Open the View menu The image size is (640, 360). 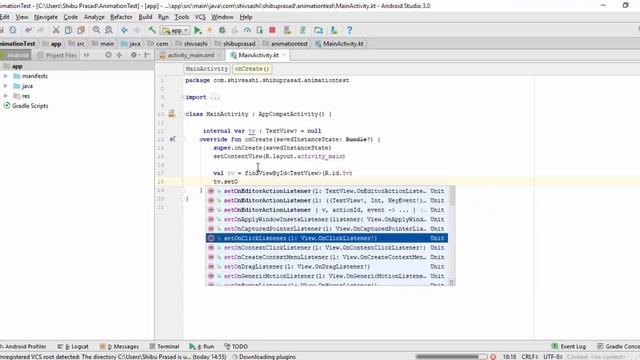pos(22,17)
